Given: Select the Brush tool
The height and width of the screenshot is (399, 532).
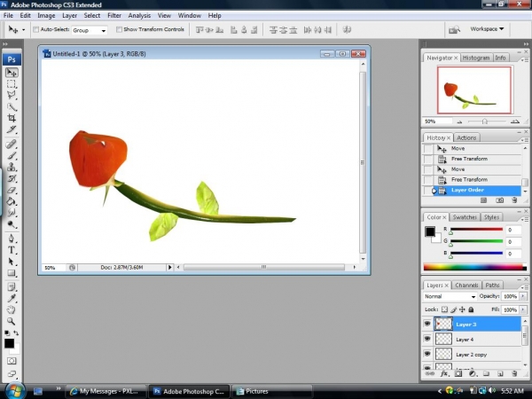Looking at the screenshot, I should click(x=12, y=155).
